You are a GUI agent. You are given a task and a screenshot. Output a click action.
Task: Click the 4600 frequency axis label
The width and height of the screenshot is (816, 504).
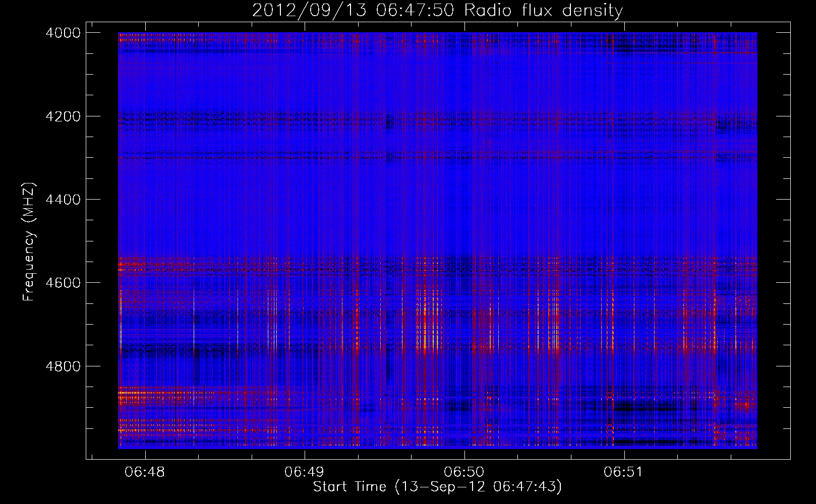(x=63, y=283)
